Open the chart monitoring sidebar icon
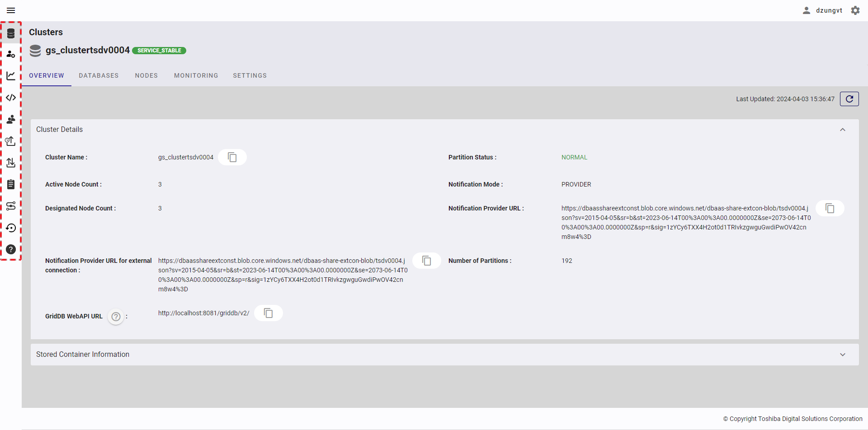The height and width of the screenshot is (430, 868). point(11,76)
